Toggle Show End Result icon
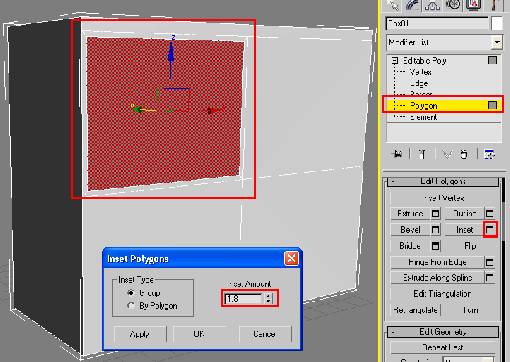The image size is (510, 362). 422,154
